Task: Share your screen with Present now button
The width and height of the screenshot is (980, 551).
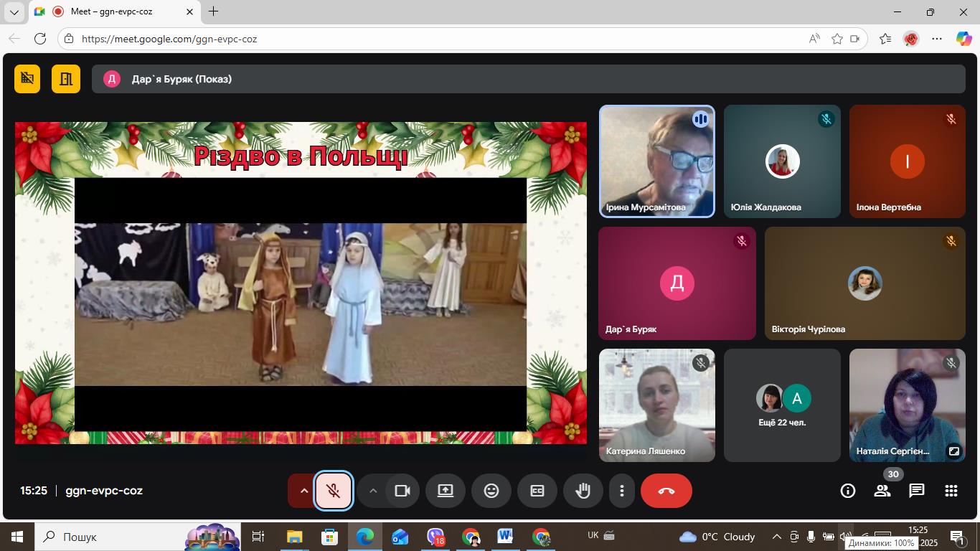Action: coord(446,491)
